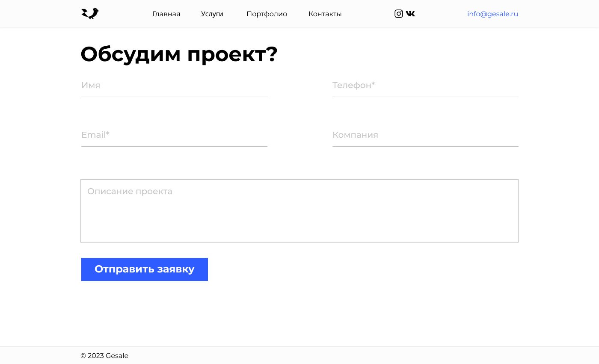The image size is (599, 364).
Task: Navigate to the Портфолио page
Action: 267,14
